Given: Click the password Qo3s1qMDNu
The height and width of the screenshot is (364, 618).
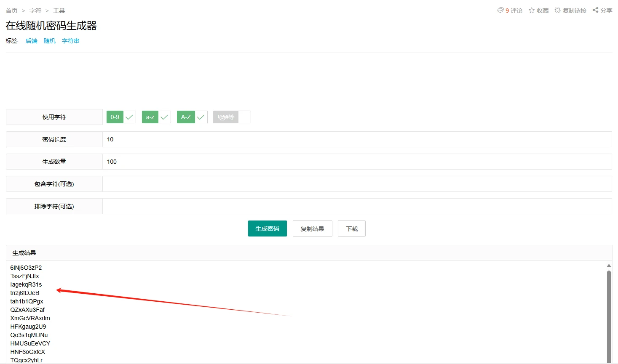Looking at the screenshot, I should pyautogui.click(x=29, y=335).
